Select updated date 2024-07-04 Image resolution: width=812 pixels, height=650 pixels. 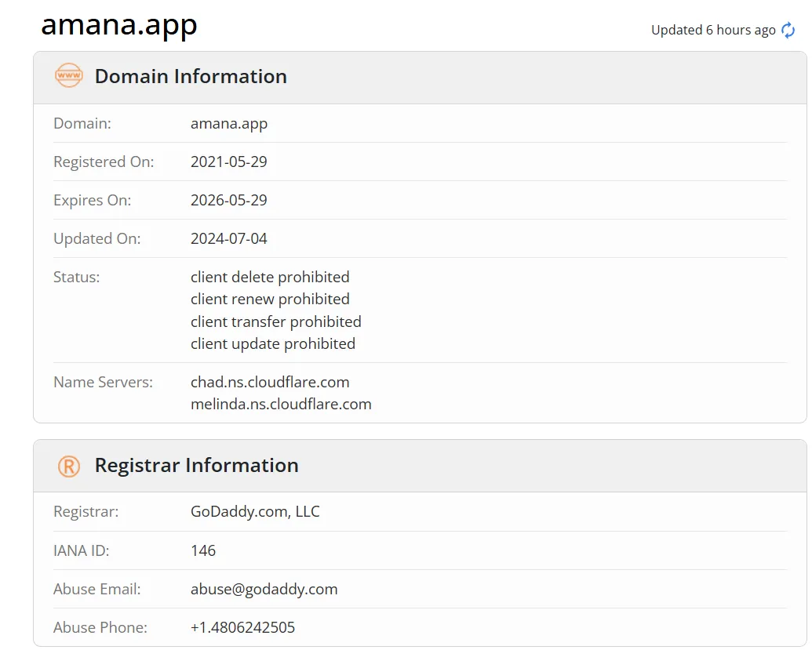tap(229, 238)
